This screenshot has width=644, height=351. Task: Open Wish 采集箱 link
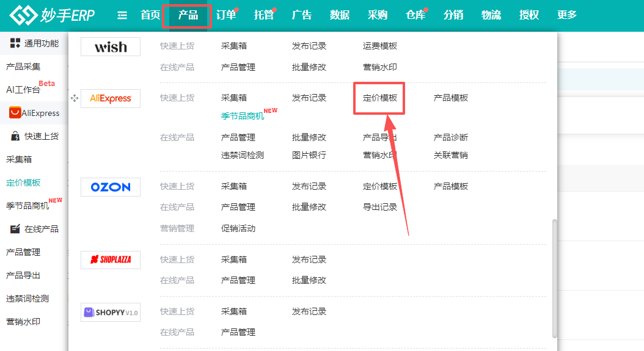click(234, 46)
